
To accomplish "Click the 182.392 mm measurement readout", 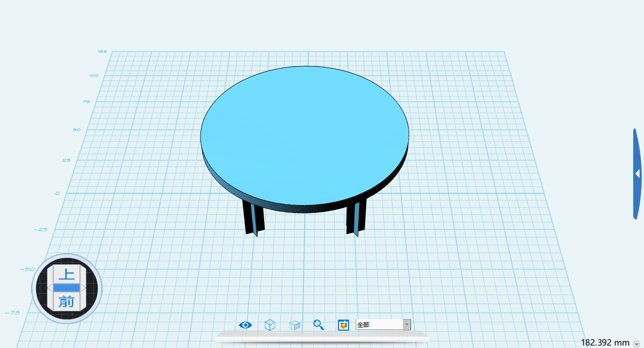I will [605, 343].
